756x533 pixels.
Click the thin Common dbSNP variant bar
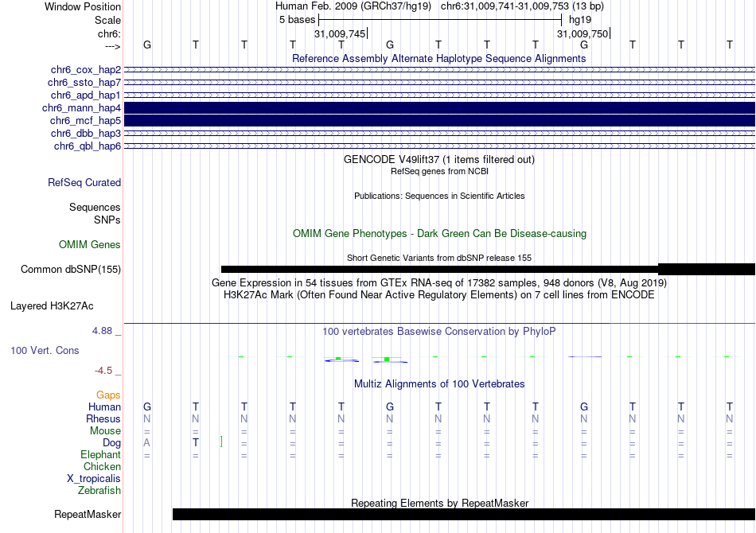439,270
